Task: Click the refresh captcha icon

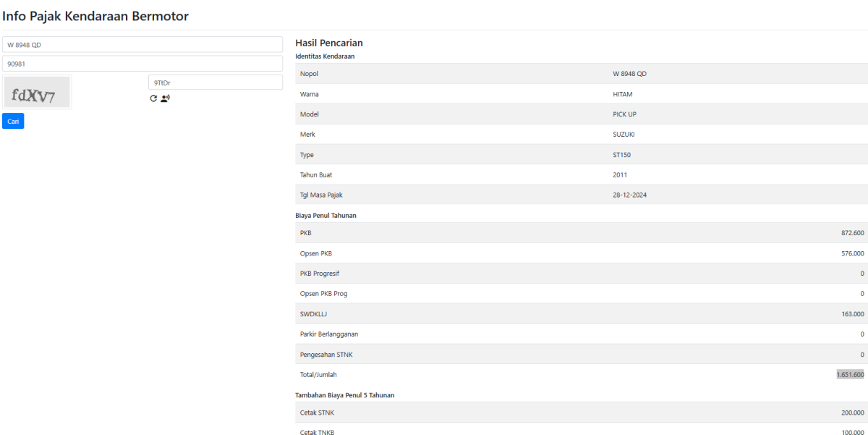Action: click(x=153, y=98)
